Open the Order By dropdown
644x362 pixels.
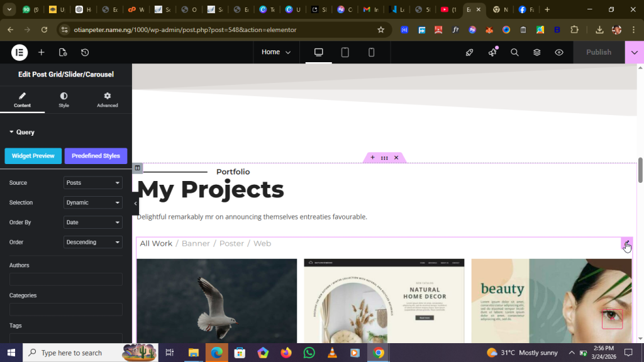coord(93,222)
